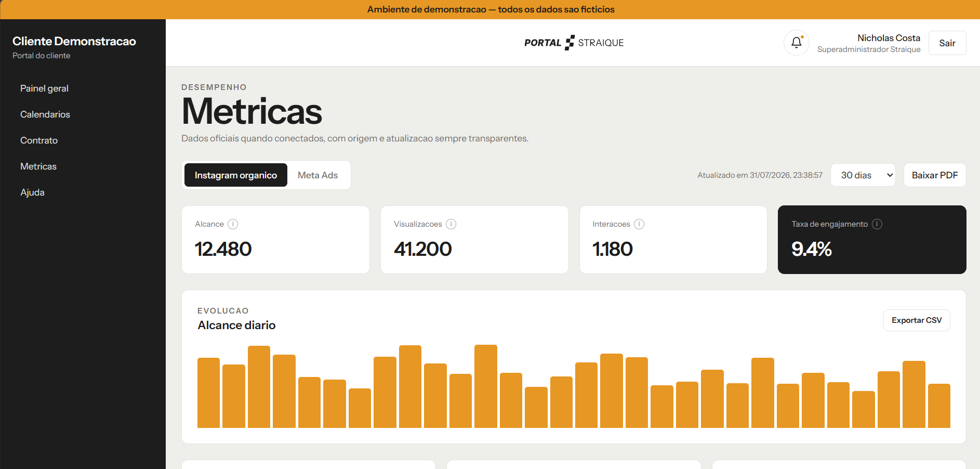The height and width of the screenshot is (469, 980).
Task: Show info tooltip for Alcance
Action: point(233,224)
